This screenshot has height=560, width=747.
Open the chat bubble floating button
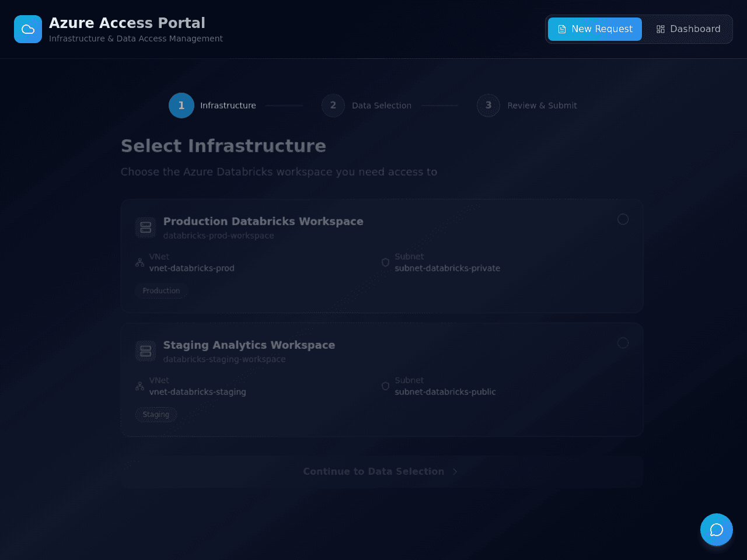717,530
